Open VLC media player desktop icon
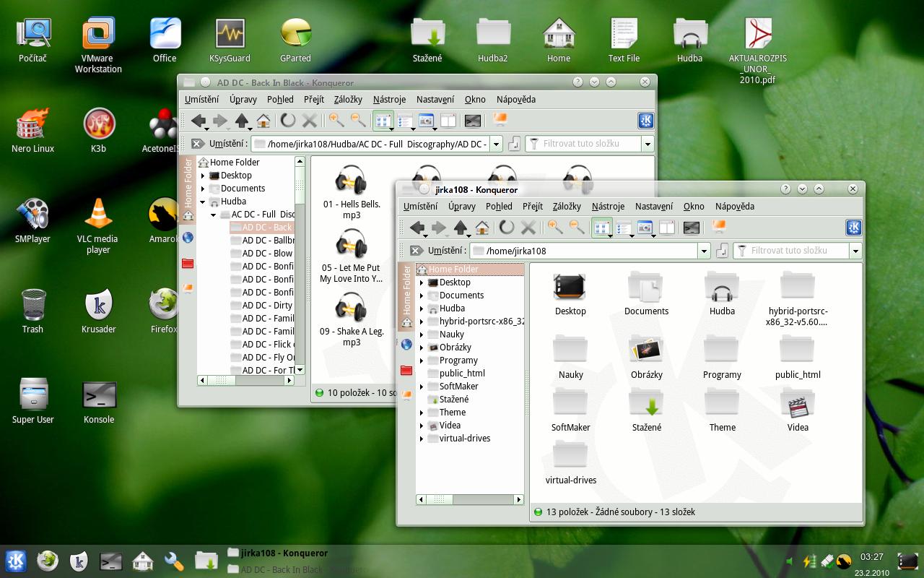924x578 pixels. point(98,227)
